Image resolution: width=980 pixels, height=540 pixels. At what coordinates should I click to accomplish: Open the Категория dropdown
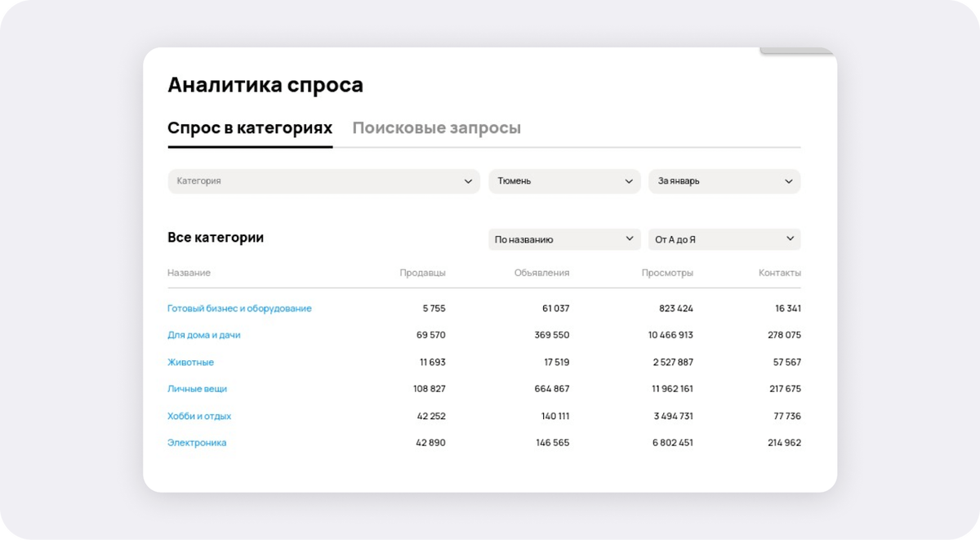click(324, 181)
